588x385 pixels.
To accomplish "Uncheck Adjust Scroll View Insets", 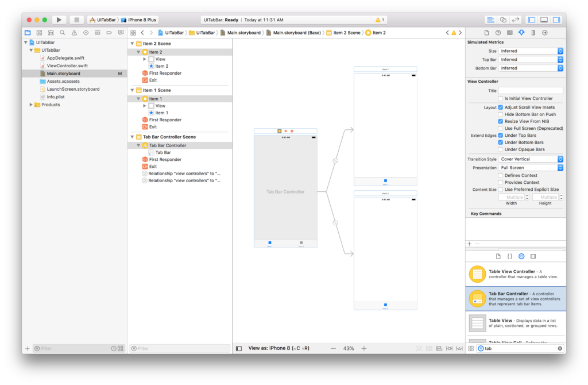I will (x=501, y=107).
